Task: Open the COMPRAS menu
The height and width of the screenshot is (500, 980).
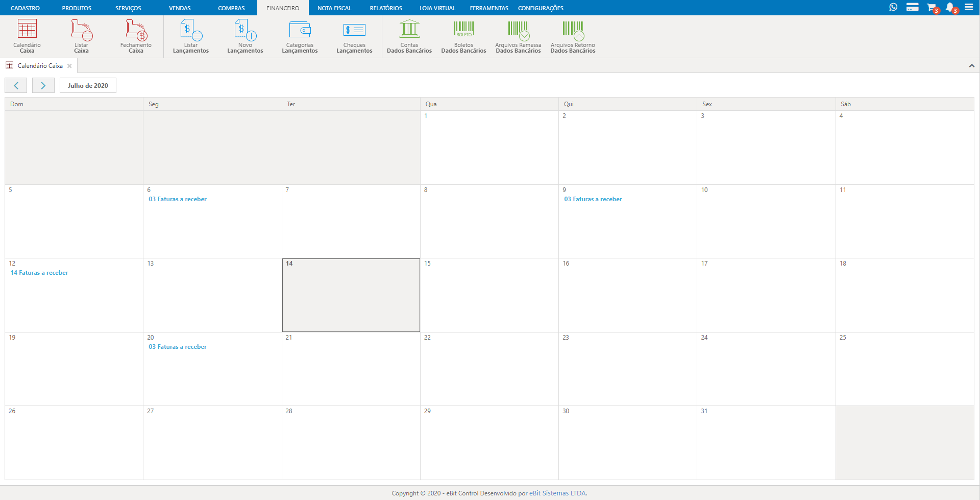Action: click(x=231, y=8)
